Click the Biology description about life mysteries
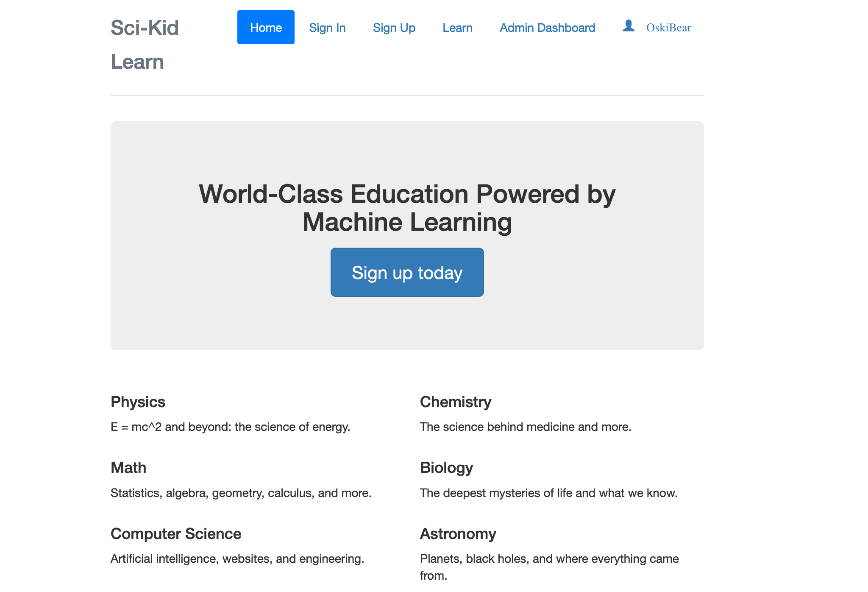 click(x=548, y=493)
